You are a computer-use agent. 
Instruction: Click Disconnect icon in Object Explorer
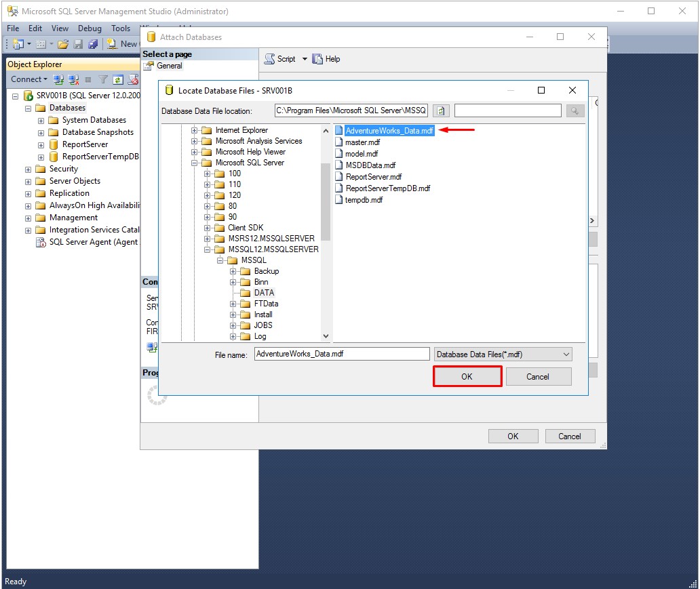[x=74, y=79]
